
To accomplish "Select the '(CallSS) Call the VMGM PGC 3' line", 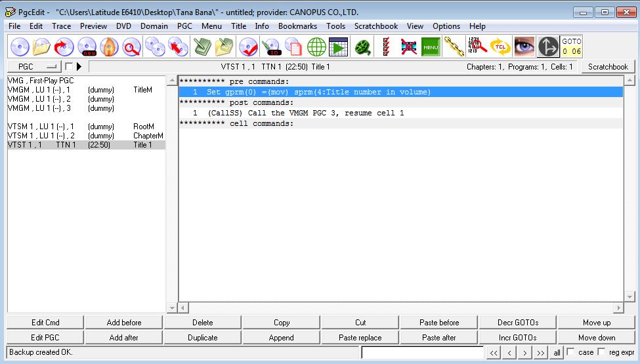I will coord(401,113).
